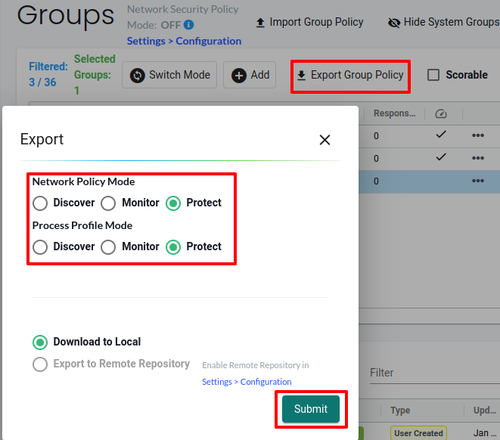The height and width of the screenshot is (440, 500).
Task: Sort by the Upd... column header
Action: click(485, 410)
